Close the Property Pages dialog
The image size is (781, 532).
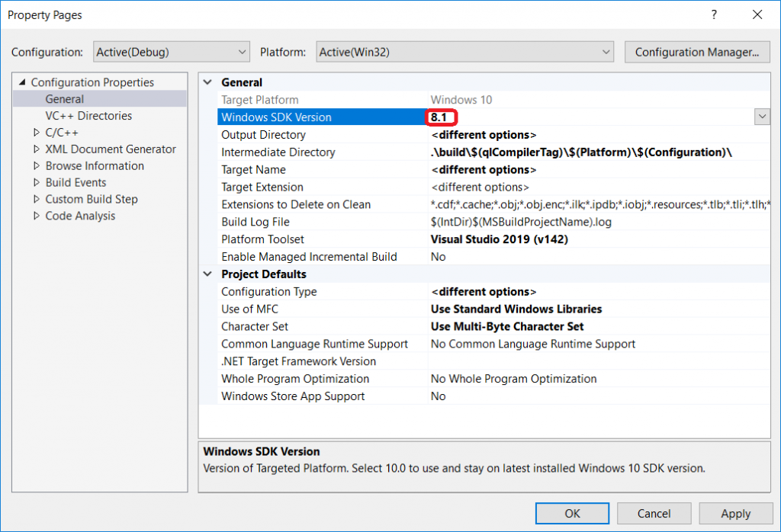tap(757, 14)
